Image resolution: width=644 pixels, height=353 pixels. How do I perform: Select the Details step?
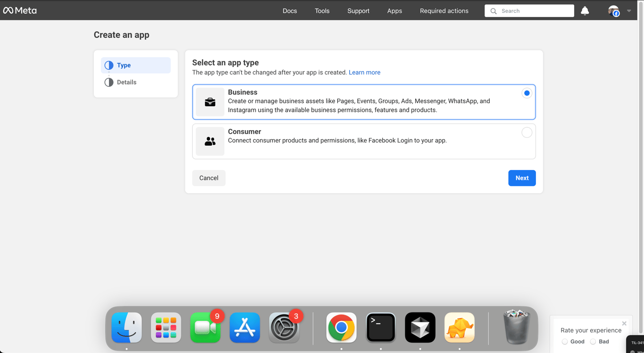(x=136, y=82)
